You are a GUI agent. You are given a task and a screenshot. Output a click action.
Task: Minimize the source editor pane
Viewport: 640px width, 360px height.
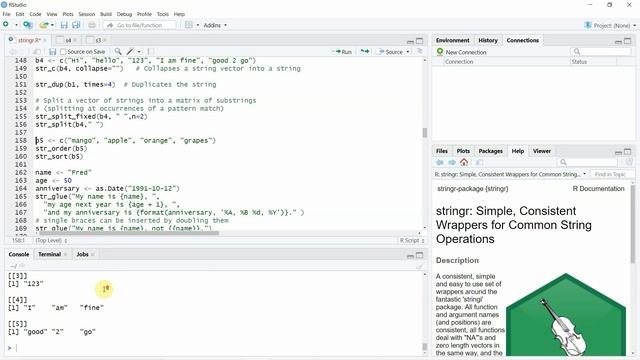click(x=410, y=41)
